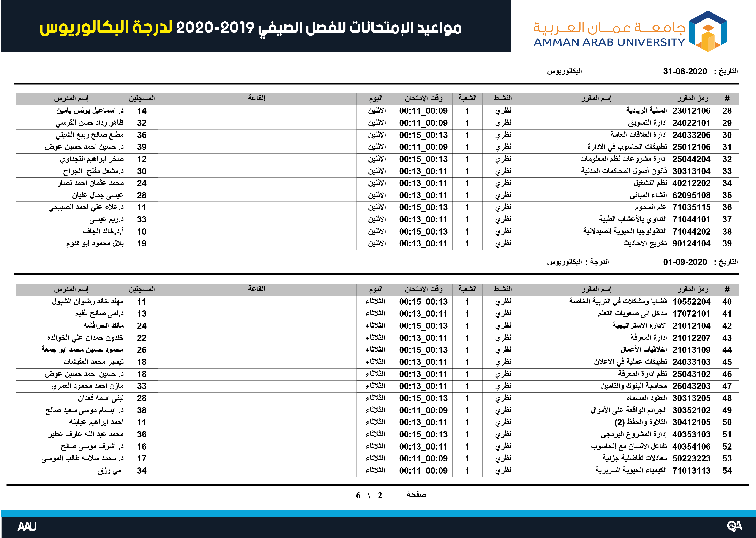Click the AAU logo in footer

pos(27,526)
